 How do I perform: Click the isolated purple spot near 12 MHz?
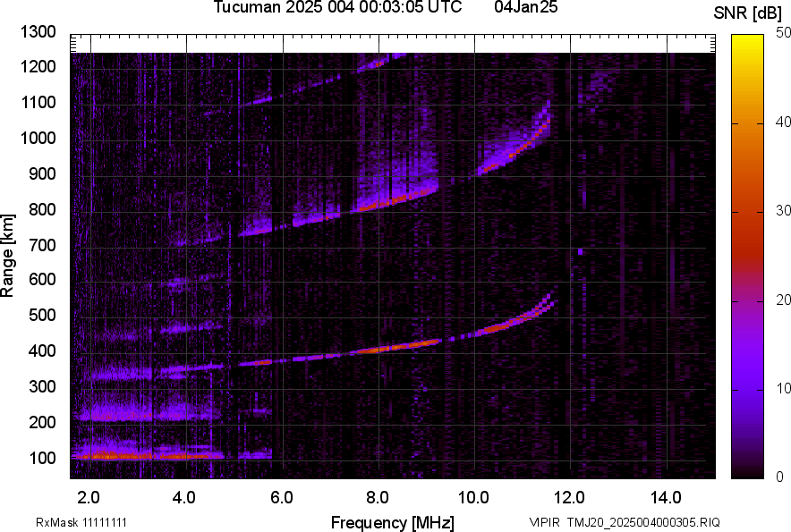tap(580, 251)
